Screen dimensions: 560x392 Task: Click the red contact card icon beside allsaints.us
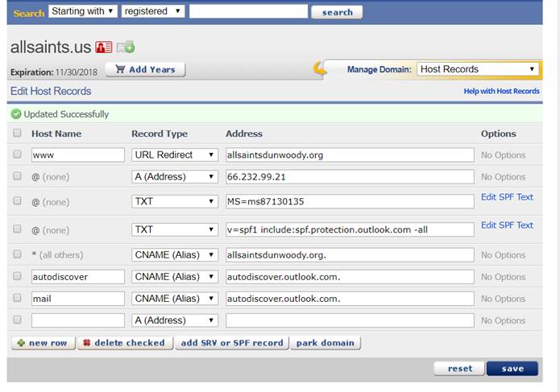click(x=104, y=47)
